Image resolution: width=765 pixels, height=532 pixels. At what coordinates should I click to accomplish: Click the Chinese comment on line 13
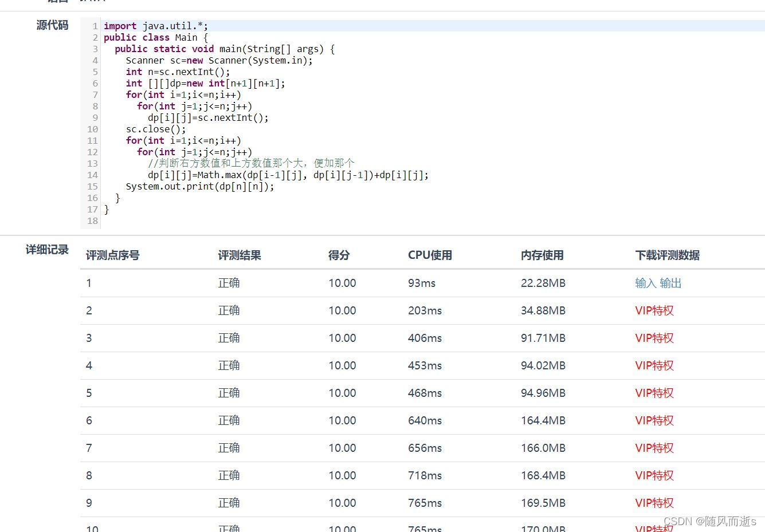pyautogui.click(x=252, y=163)
